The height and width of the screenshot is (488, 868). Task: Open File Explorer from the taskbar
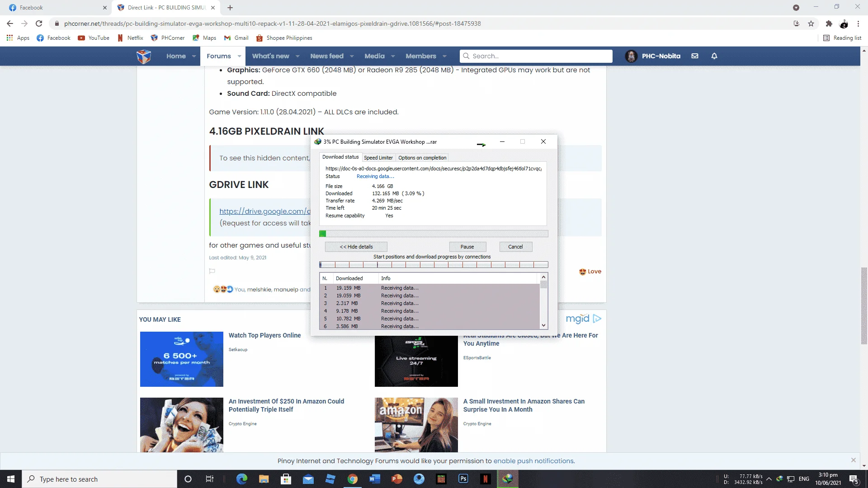coord(264,479)
